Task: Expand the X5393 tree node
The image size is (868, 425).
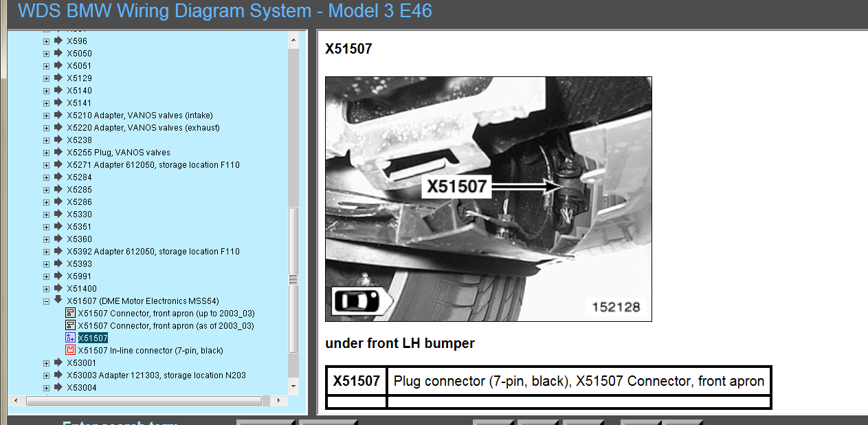Action: pos(46,264)
